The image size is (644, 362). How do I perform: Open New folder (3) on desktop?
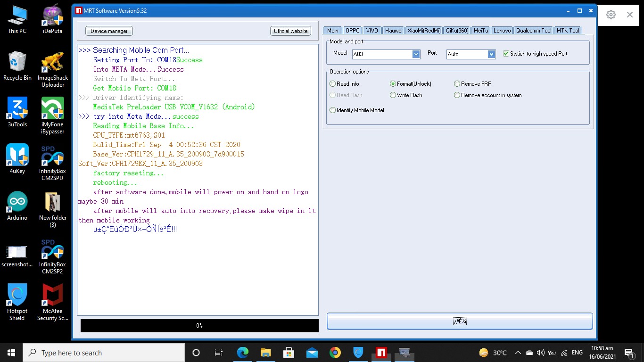coord(53,209)
